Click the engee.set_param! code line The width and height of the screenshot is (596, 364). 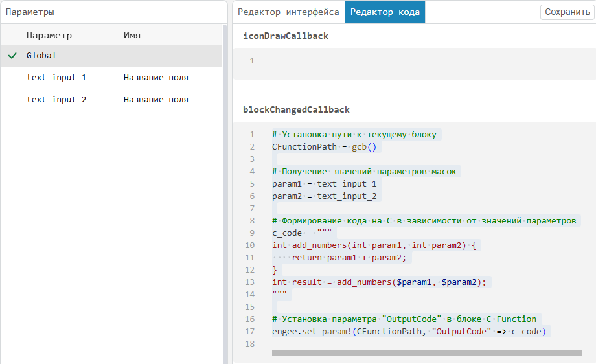[409, 332]
